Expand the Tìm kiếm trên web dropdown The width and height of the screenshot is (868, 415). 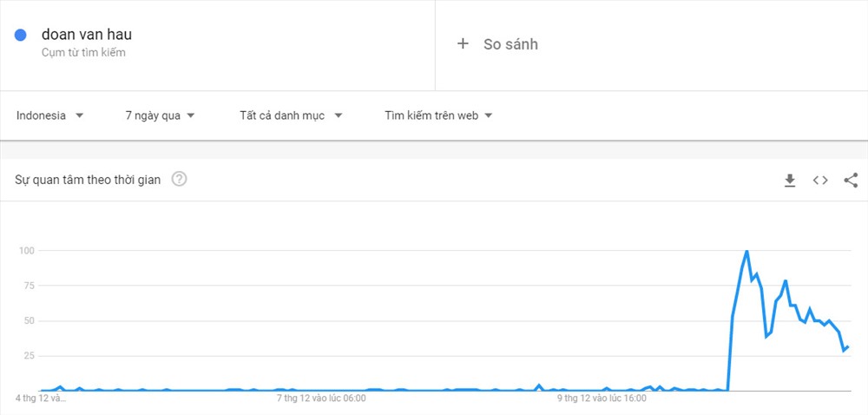point(438,115)
